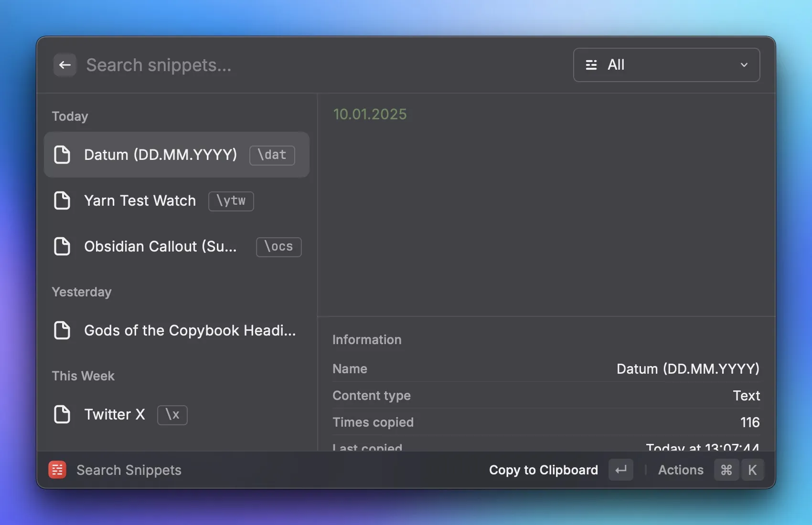Image resolution: width=812 pixels, height=525 pixels.
Task: Click the Yarn Test Watch document icon
Action: tap(62, 200)
